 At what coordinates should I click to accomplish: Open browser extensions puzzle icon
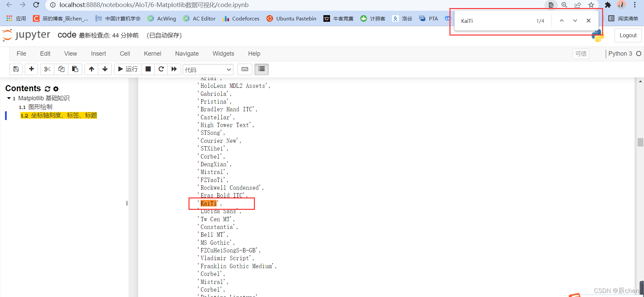click(x=608, y=5)
